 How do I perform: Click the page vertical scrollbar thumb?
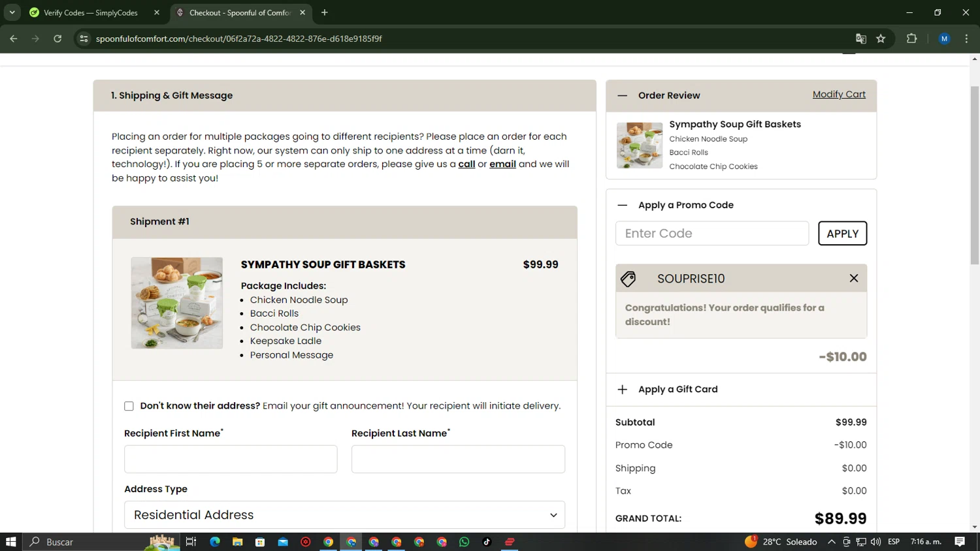click(x=974, y=175)
